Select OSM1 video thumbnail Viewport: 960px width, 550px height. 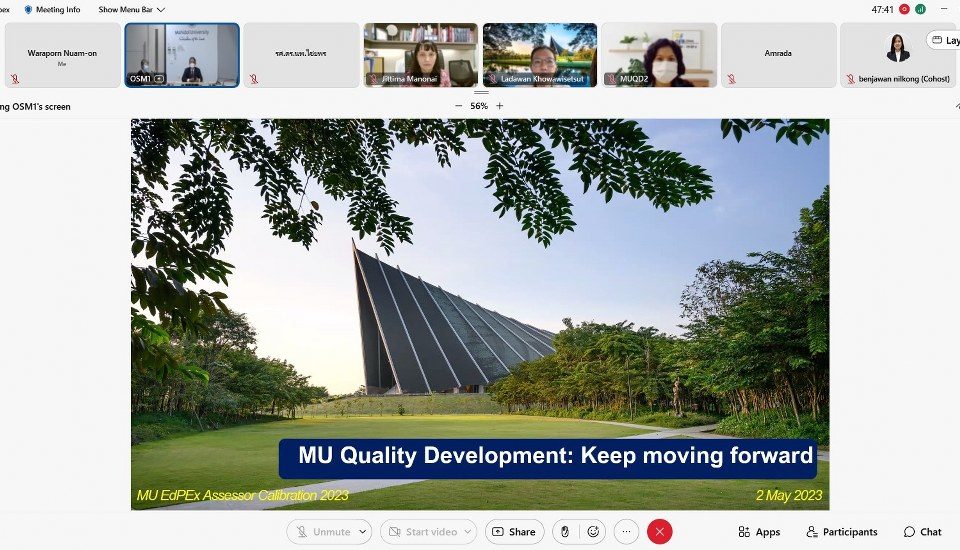coord(182,55)
